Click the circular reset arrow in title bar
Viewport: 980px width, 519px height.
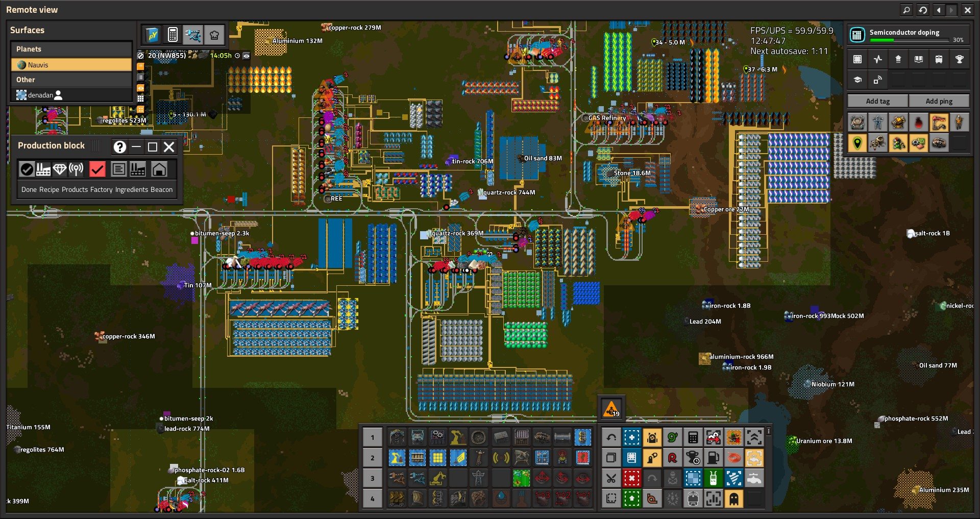(923, 10)
